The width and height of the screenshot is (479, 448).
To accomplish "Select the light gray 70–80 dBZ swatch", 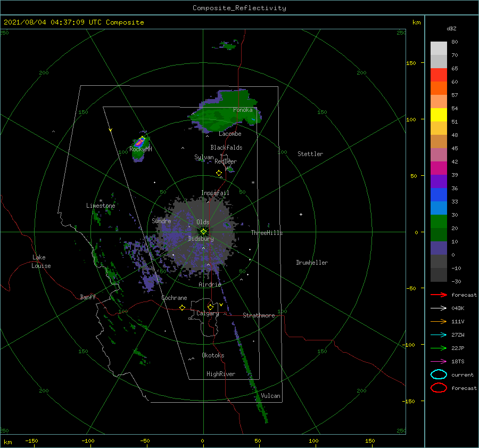I will click(439, 48).
